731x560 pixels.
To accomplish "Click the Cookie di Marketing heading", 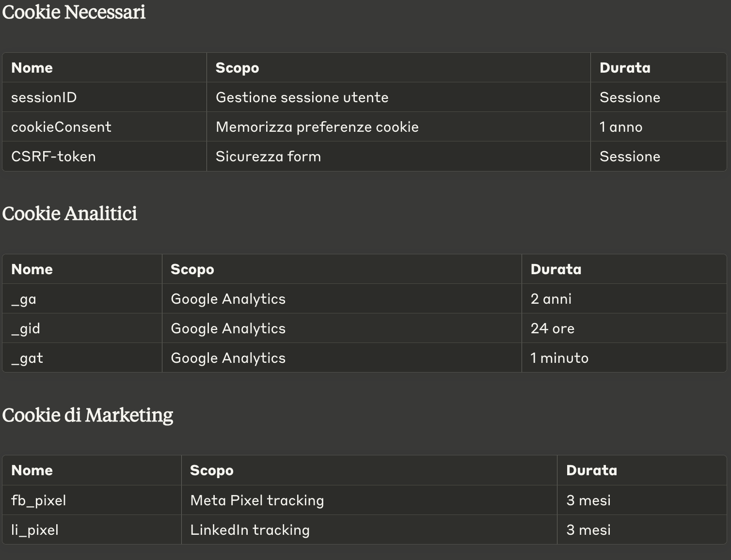I will 88,415.
